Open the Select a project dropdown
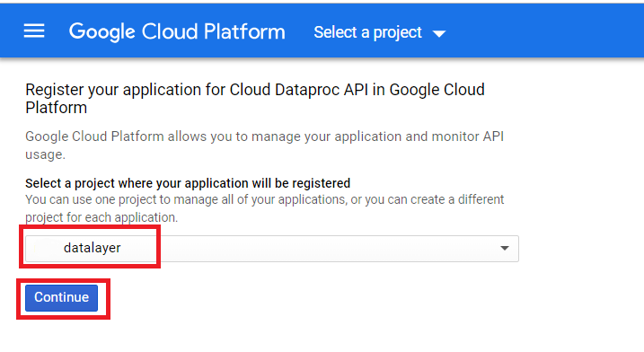Viewport: 644px width, 352px height. (380, 32)
